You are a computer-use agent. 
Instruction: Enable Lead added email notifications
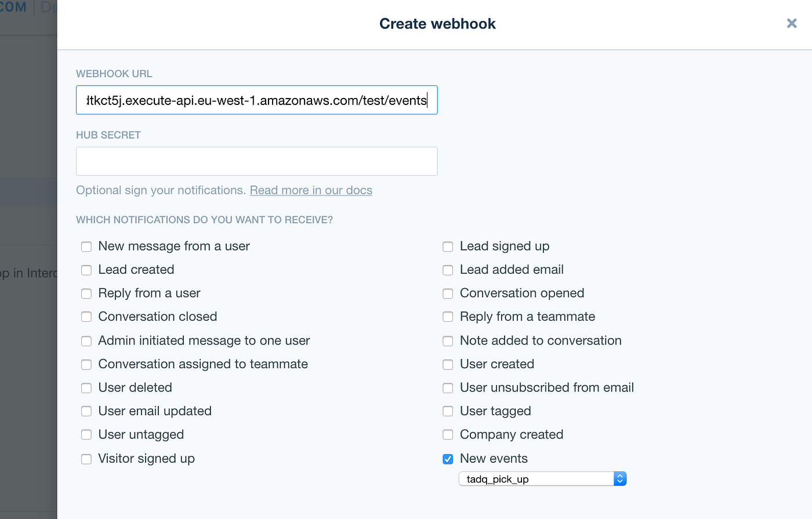pyautogui.click(x=448, y=270)
